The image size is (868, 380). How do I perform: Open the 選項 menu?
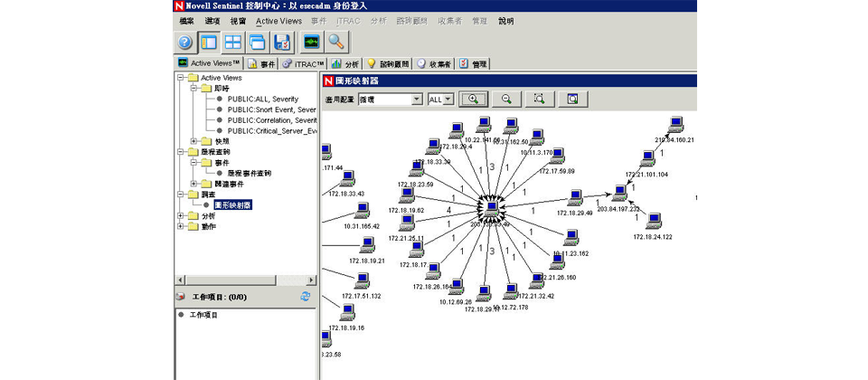point(212,21)
